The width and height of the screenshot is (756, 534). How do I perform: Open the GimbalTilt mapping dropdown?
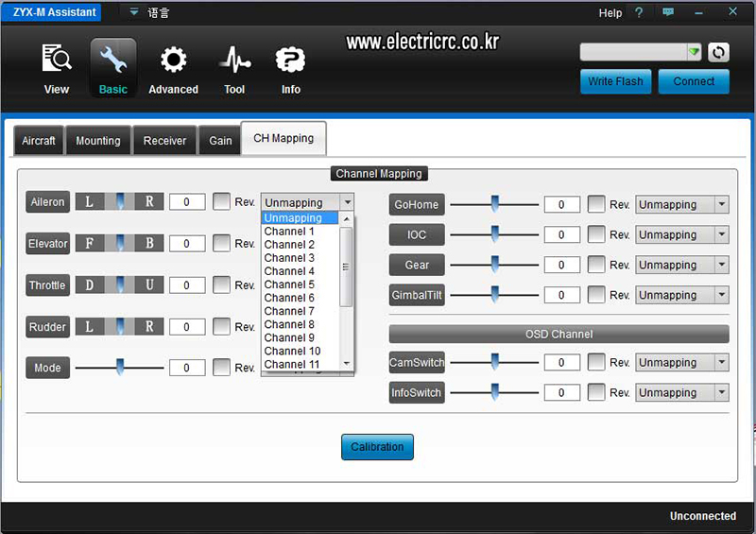pyautogui.click(x=681, y=295)
